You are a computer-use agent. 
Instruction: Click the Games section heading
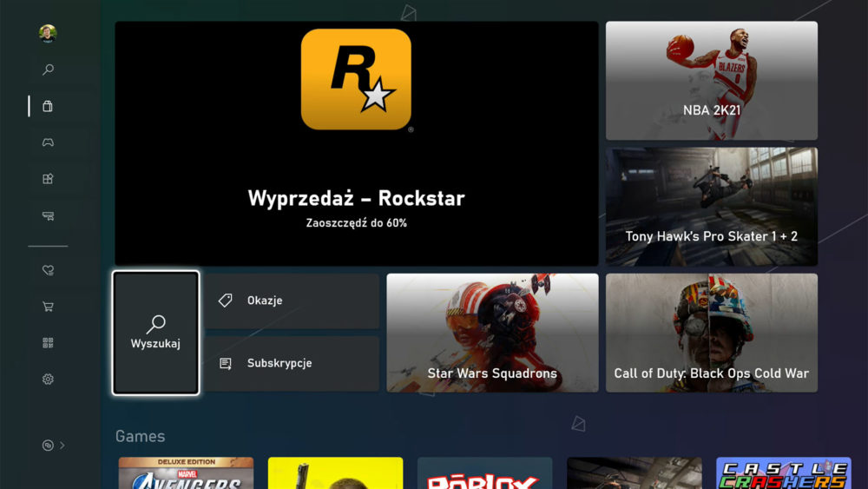140,436
